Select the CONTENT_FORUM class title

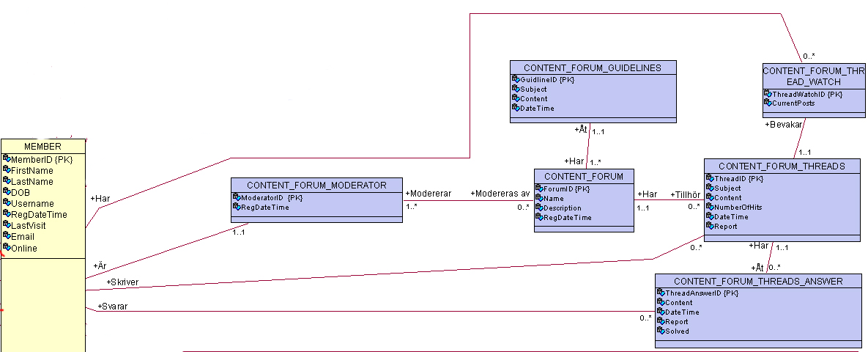pos(584,176)
